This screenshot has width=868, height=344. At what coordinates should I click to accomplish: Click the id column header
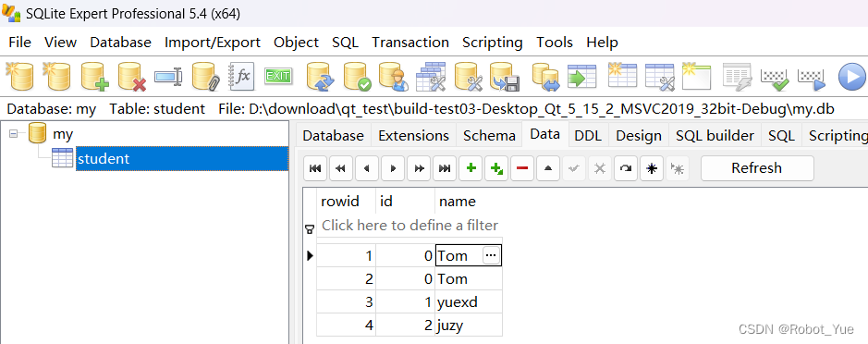[x=405, y=201]
